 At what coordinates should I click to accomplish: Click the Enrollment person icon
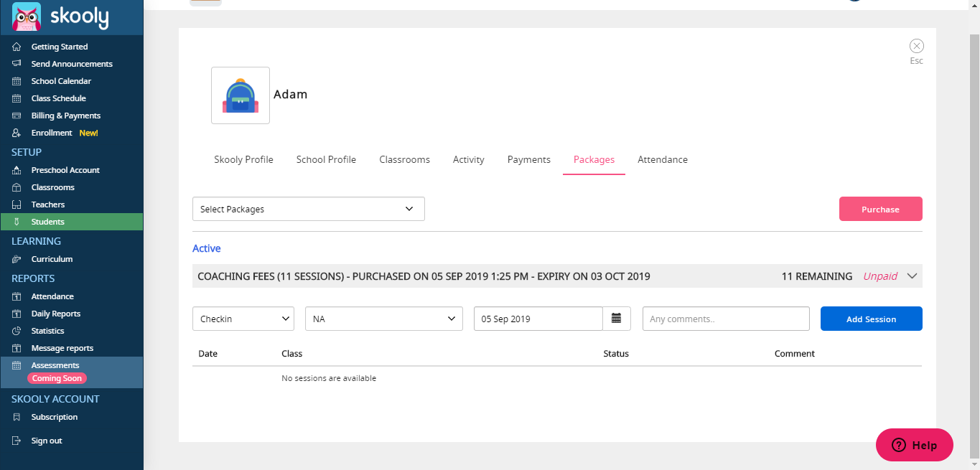[17, 133]
